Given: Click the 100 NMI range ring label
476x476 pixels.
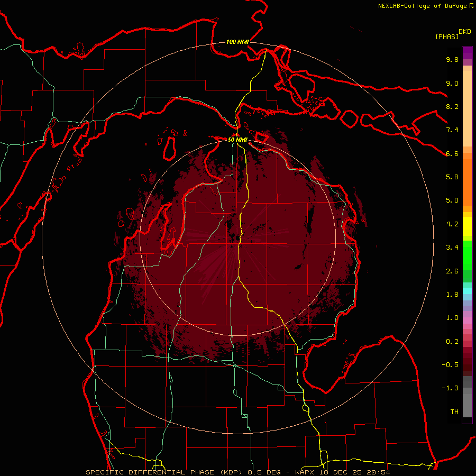Looking at the screenshot, I should 237,42.
